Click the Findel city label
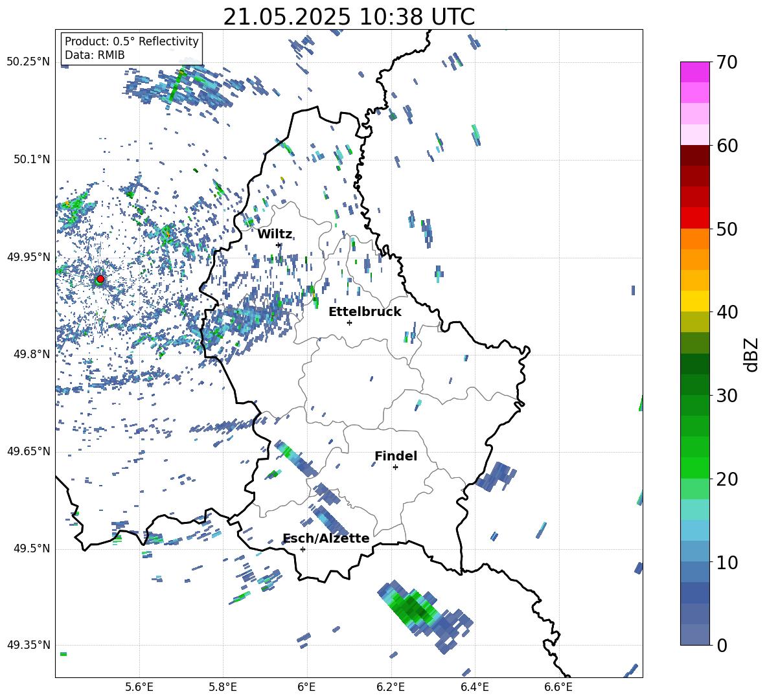This screenshot has height=700, width=767. (396, 456)
